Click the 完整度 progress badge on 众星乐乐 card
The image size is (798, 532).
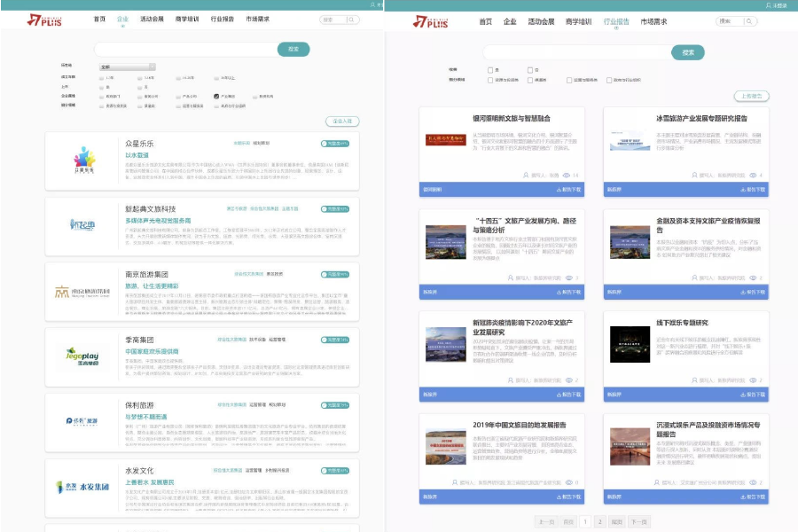335,144
